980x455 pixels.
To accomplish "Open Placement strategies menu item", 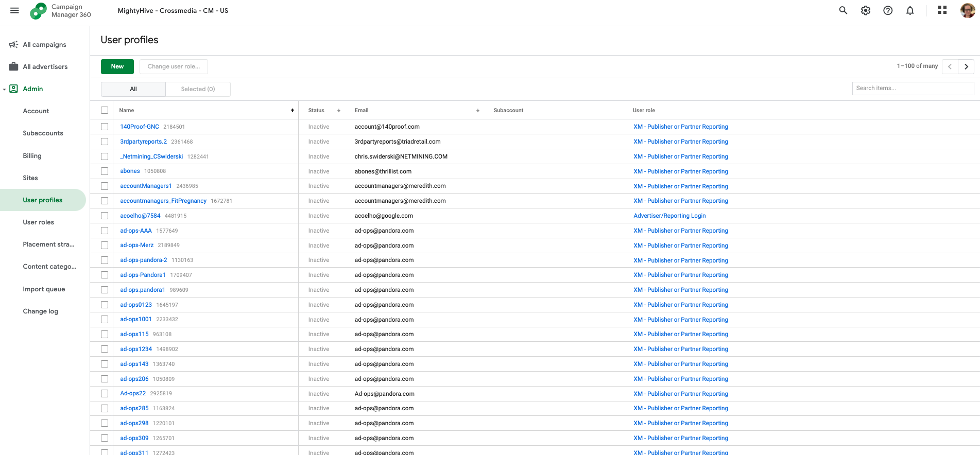I will tap(48, 244).
